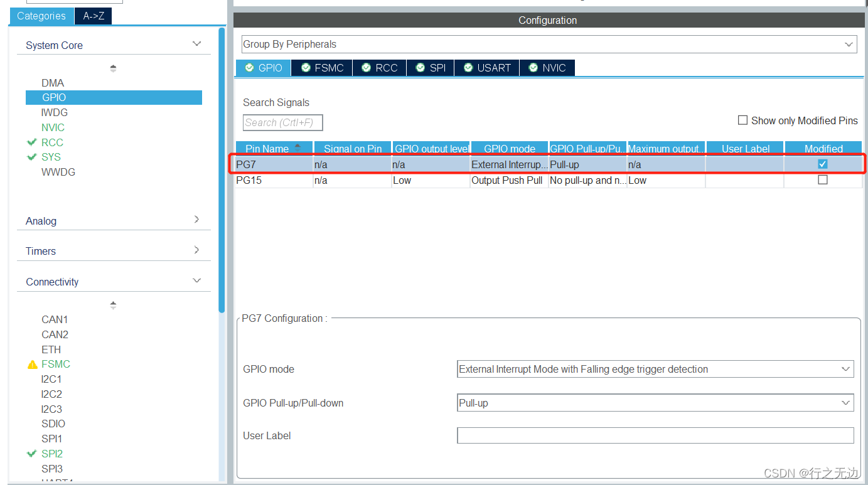The height and width of the screenshot is (485, 868).
Task: Click the left panel vertical scrollbar
Action: [x=222, y=169]
